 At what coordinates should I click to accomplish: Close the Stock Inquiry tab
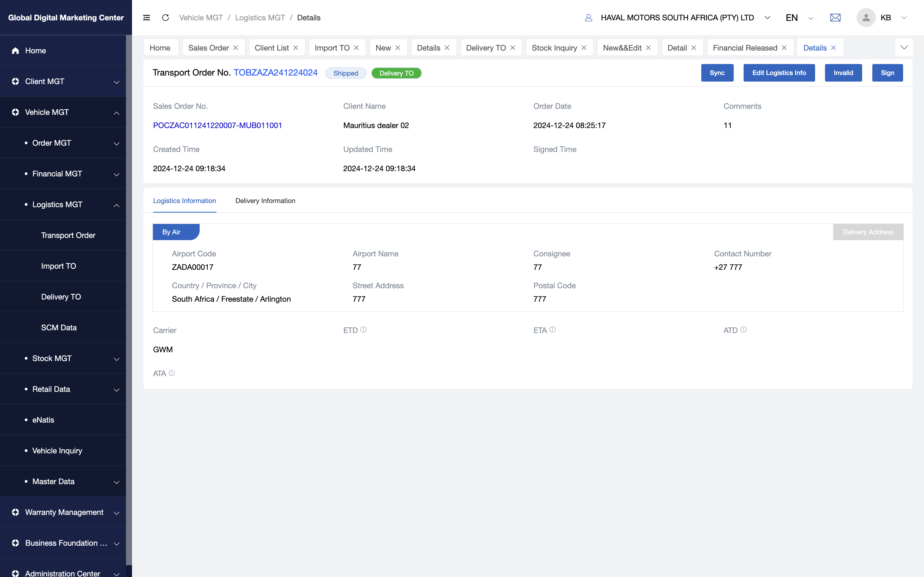pyautogui.click(x=584, y=48)
